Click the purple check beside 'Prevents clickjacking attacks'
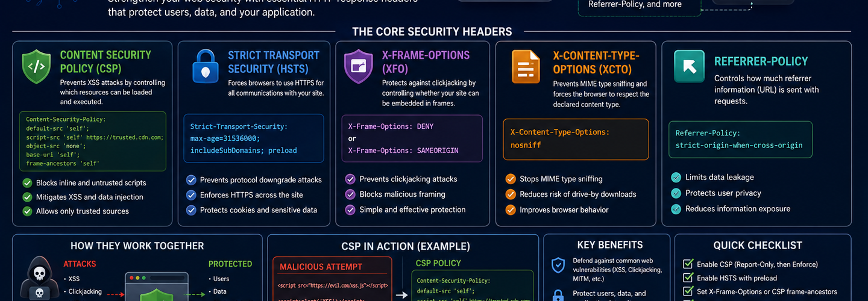Viewport: 868px width, 301px height. click(x=350, y=179)
